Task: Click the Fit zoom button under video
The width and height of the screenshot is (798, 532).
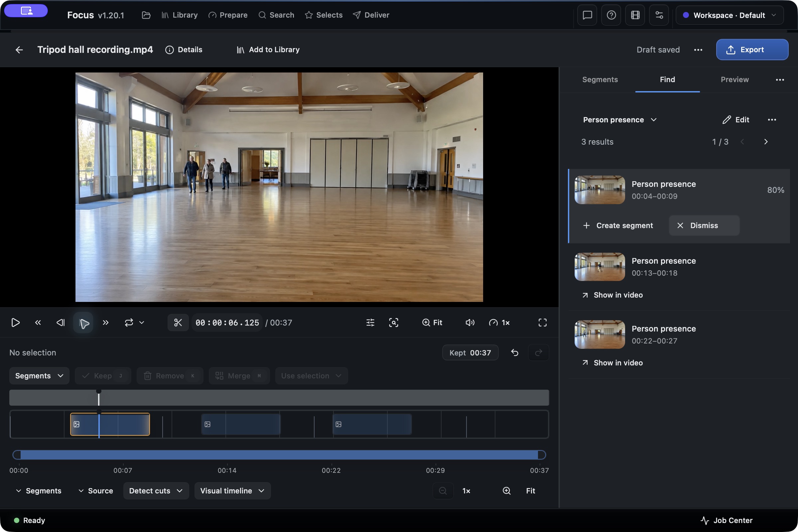Action: click(432, 322)
